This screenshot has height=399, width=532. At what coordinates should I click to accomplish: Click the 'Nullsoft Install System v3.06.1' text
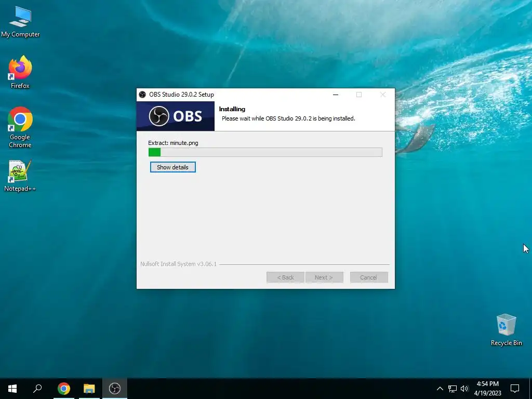tap(179, 263)
